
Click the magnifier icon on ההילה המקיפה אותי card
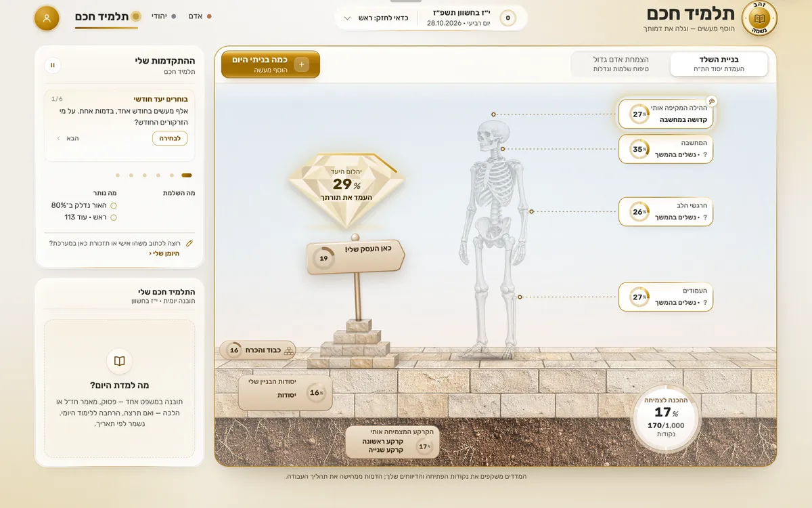click(711, 101)
